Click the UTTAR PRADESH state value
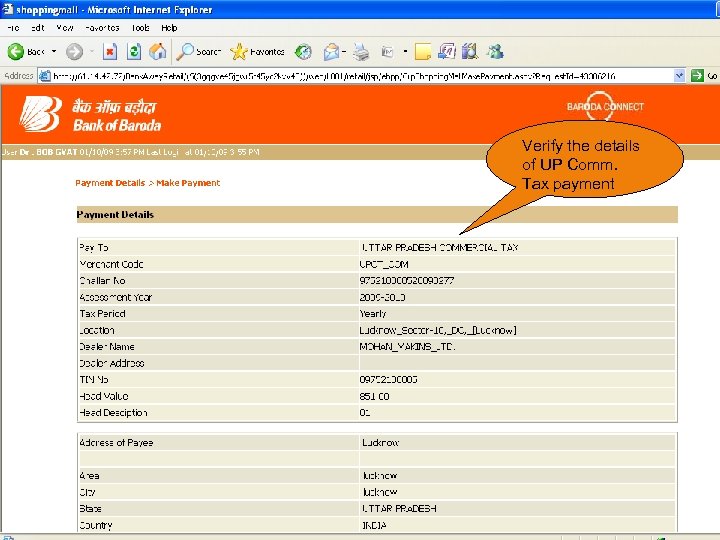This screenshot has width=720, height=540. [x=399, y=508]
